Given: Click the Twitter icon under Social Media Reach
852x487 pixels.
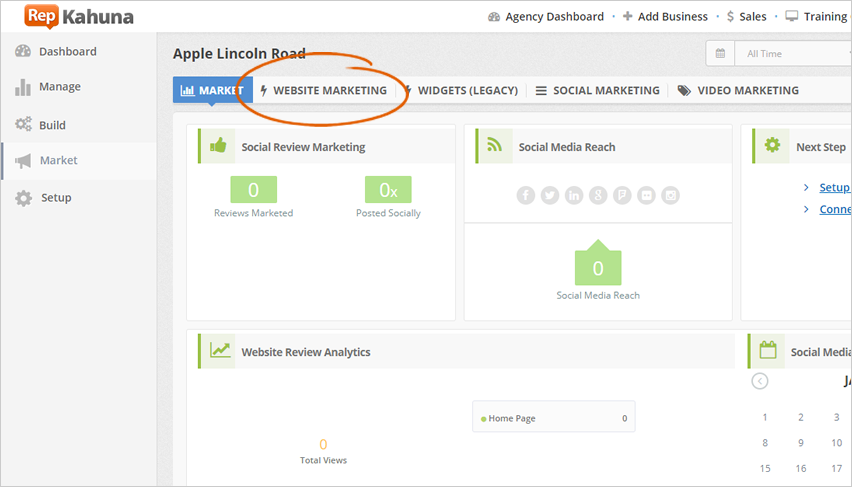Looking at the screenshot, I should pyautogui.click(x=550, y=195).
